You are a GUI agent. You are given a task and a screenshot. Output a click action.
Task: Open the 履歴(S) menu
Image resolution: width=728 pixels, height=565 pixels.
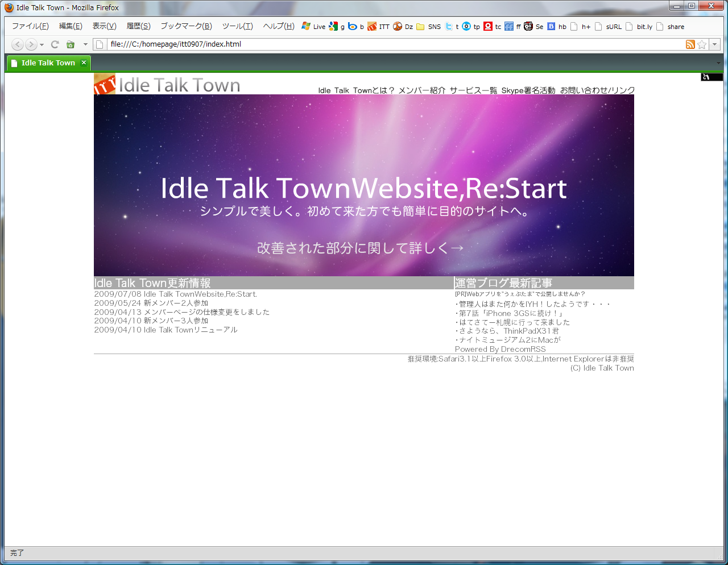pyautogui.click(x=138, y=26)
